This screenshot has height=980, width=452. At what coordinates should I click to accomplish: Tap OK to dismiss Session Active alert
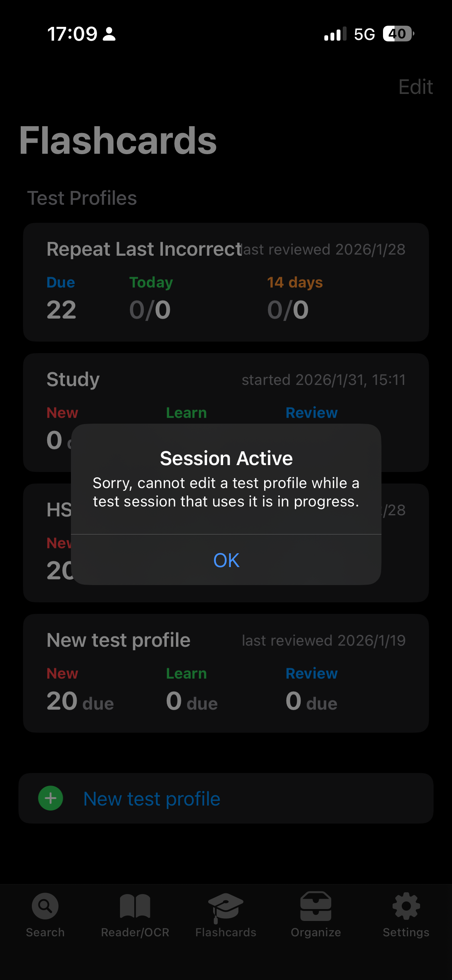226,560
